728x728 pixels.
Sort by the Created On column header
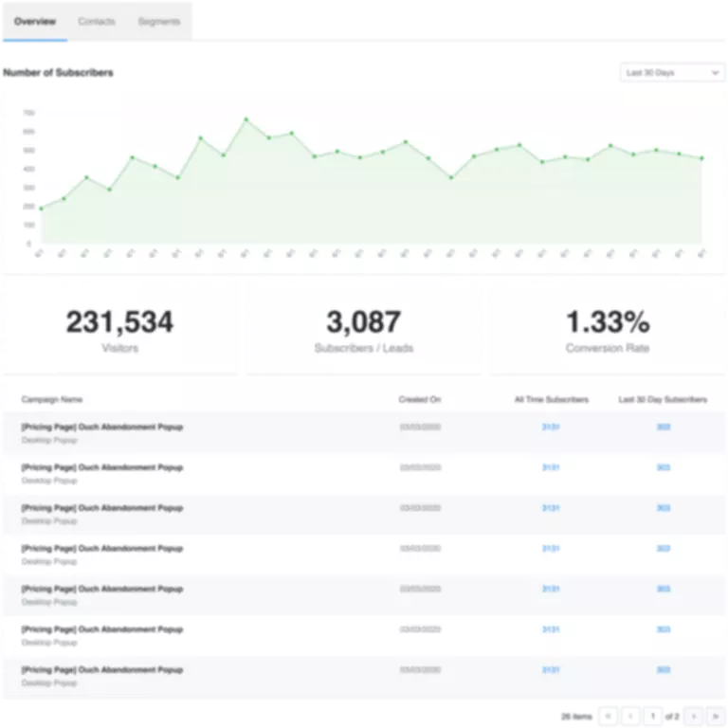point(419,400)
